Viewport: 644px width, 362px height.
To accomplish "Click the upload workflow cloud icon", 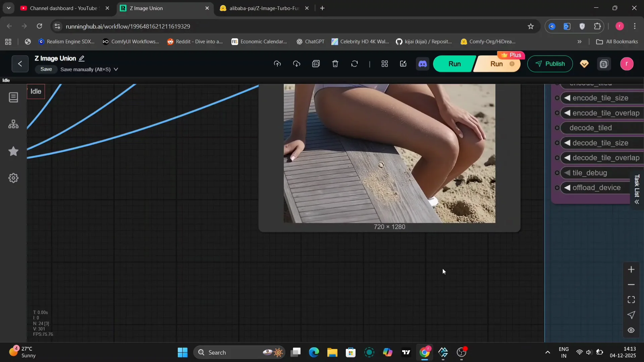I will (x=277, y=64).
